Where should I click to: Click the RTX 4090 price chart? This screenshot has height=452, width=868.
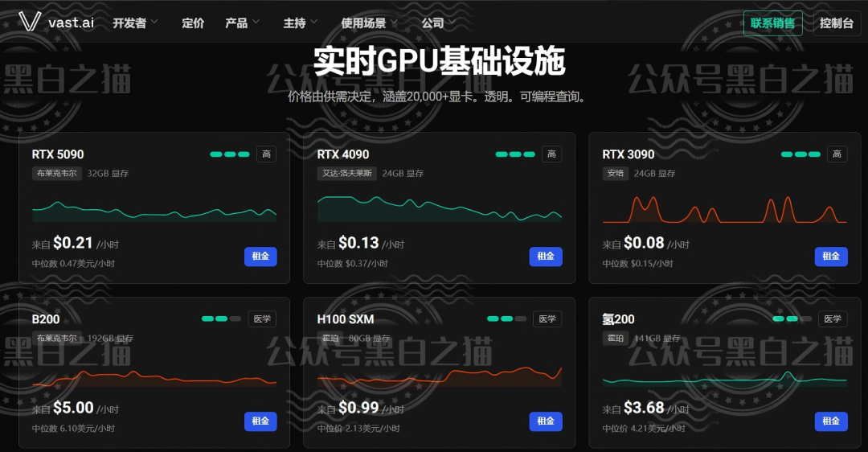click(440, 209)
